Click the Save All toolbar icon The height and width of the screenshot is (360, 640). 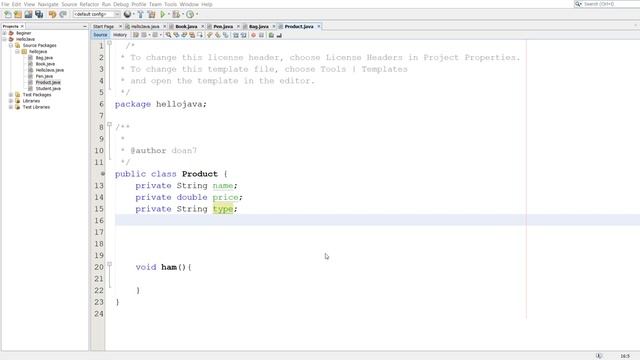[39, 14]
